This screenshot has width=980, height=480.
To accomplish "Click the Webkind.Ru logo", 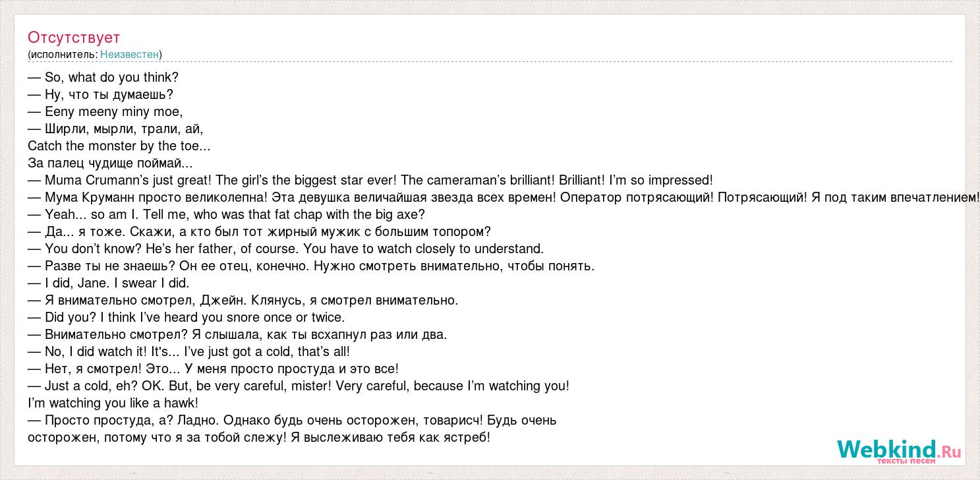I will [899, 451].
